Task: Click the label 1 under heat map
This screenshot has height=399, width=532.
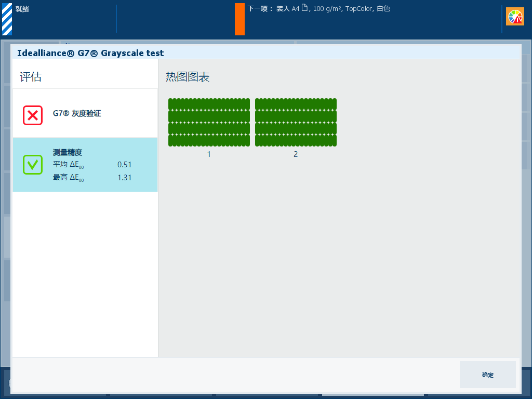Action: coord(209,154)
